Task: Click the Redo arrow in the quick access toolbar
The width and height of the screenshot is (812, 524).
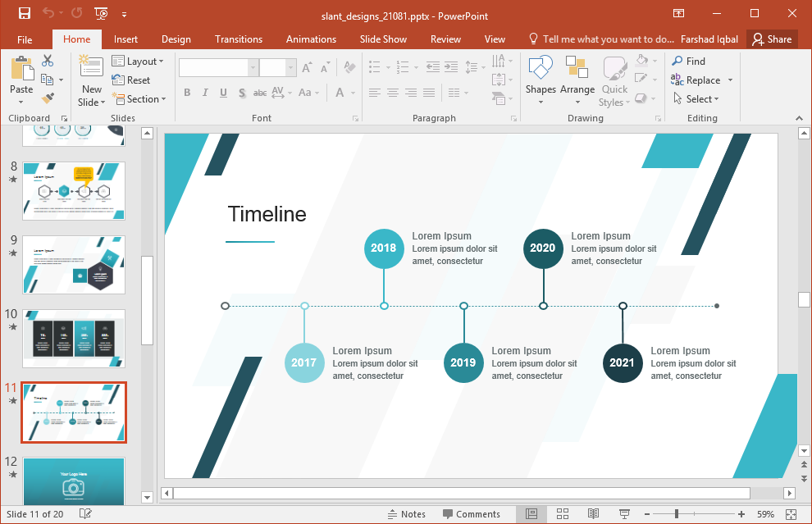Action: pos(76,13)
